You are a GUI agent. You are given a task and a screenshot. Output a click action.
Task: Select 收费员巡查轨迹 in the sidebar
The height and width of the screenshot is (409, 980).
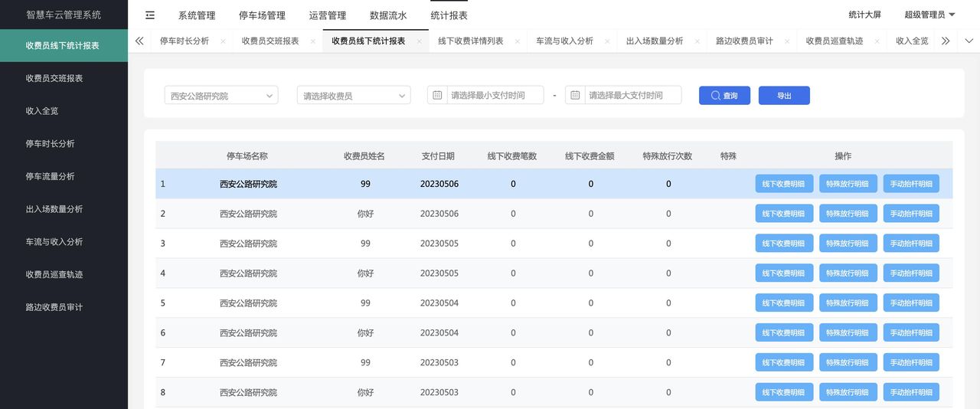pyautogui.click(x=64, y=274)
